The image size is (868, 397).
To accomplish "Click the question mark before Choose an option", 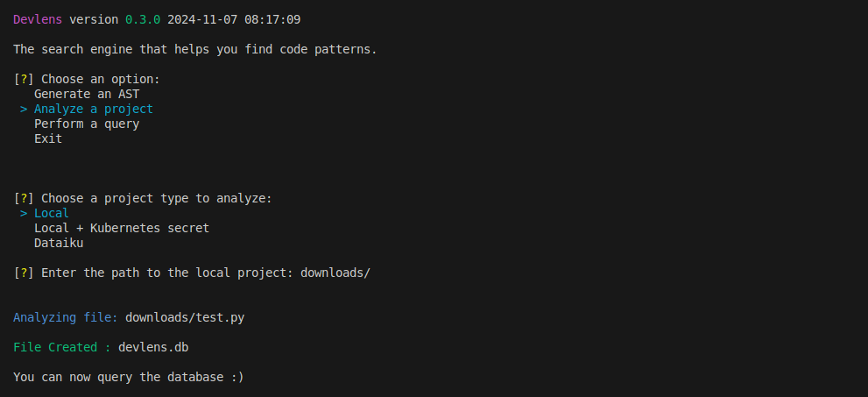I will 24,79.
